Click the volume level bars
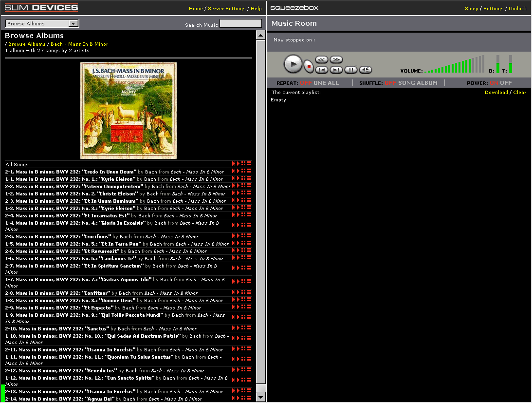The image size is (532, 403). coord(454,66)
